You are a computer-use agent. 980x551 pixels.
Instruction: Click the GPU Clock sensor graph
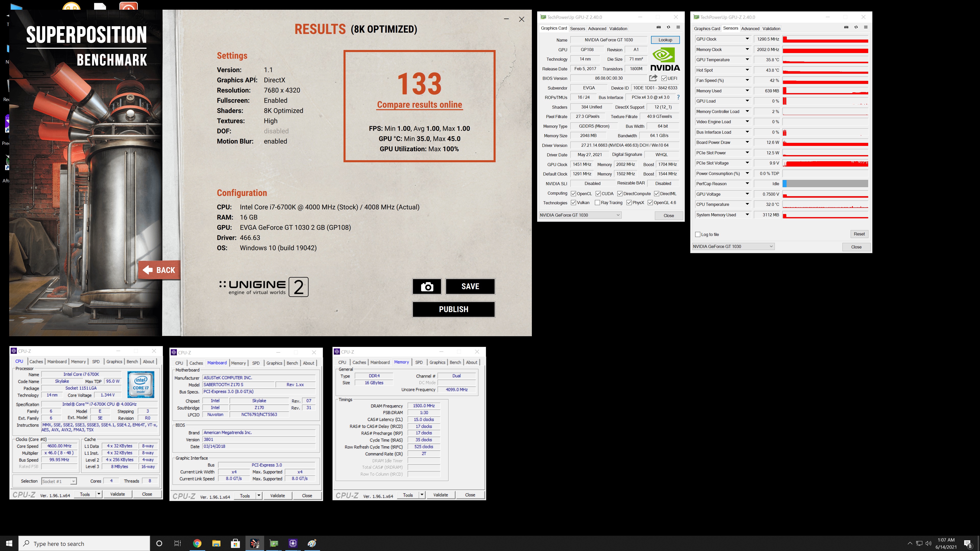click(x=825, y=39)
